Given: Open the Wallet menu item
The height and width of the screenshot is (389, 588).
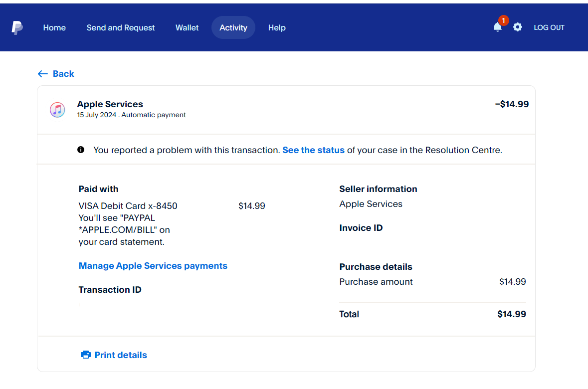Looking at the screenshot, I should tap(187, 28).
